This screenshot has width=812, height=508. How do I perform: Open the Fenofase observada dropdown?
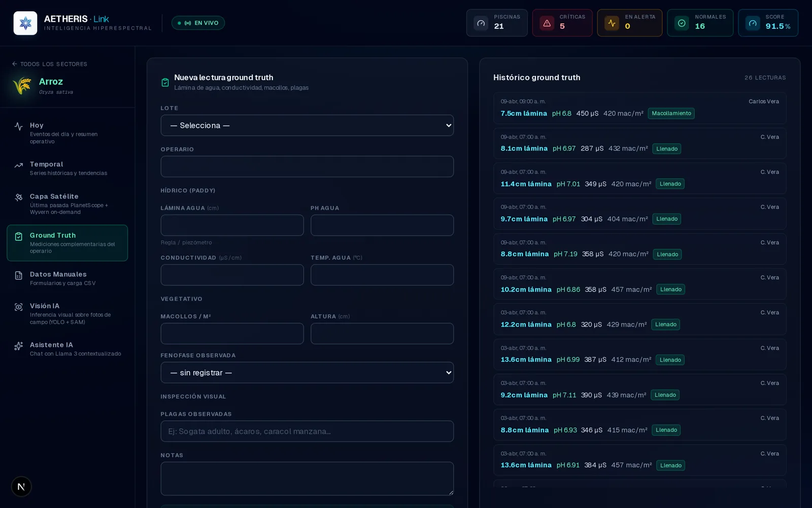[x=307, y=372]
